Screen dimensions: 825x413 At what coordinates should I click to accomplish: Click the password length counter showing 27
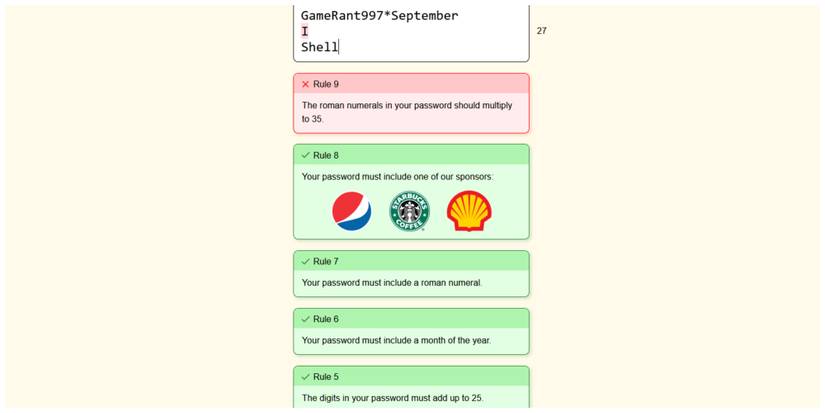[541, 31]
